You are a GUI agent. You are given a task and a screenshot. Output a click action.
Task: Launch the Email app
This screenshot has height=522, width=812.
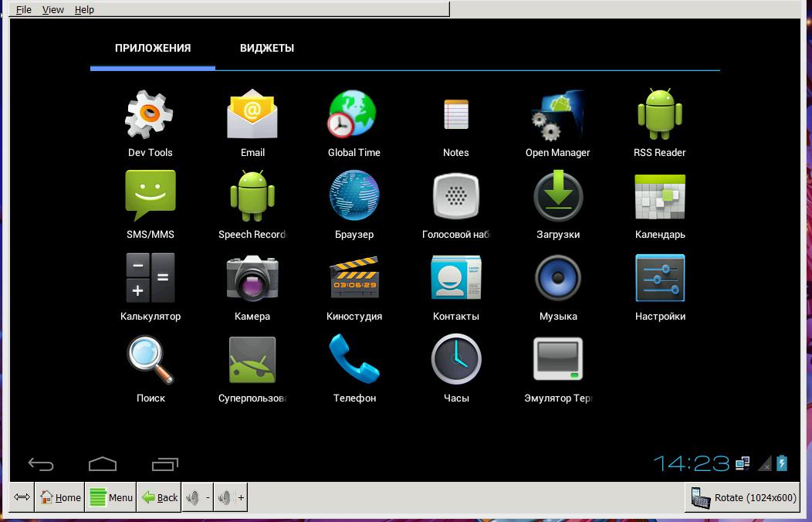coord(252,116)
